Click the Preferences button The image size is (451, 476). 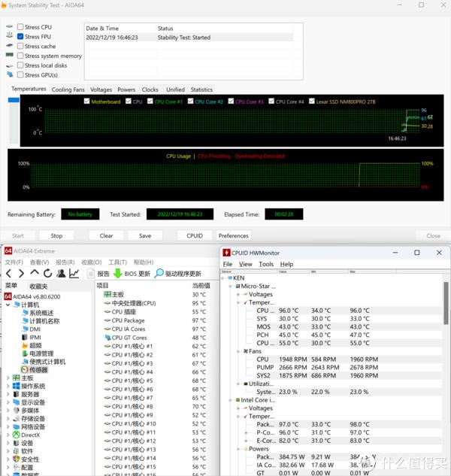[233, 235]
